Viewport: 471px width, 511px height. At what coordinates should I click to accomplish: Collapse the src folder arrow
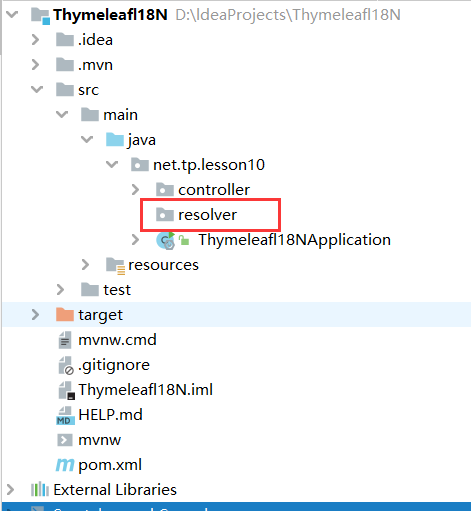coord(37,90)
